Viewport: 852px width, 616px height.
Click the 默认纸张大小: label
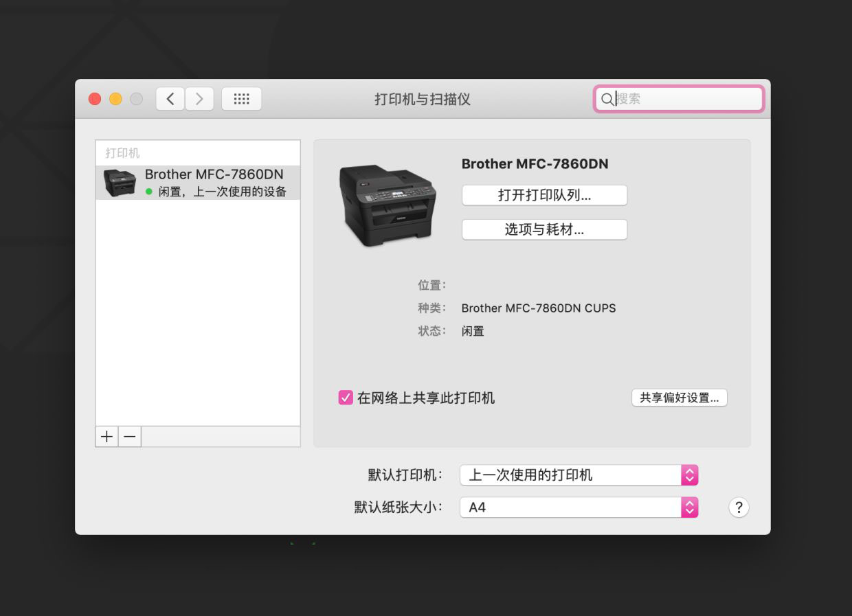tap(399, 507)
